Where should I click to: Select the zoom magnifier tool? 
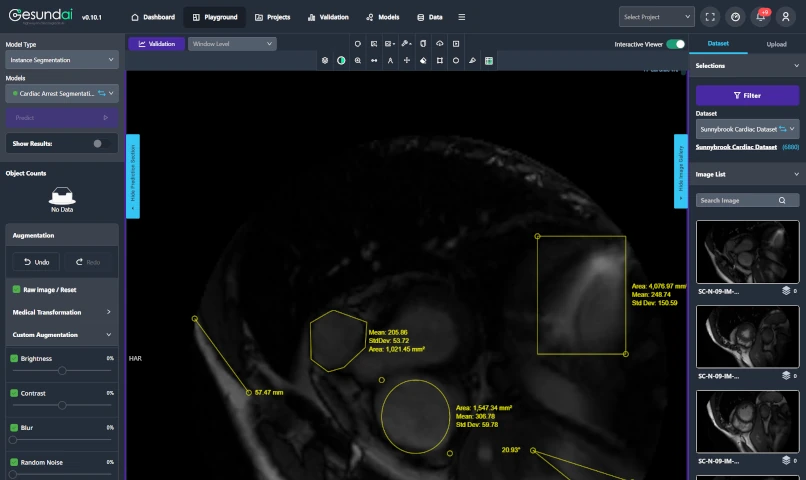(x=358, y=61)
